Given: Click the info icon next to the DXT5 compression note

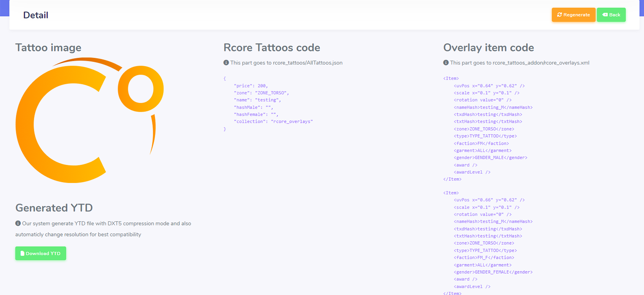Looking at the screenshot, I should (18, 223).
